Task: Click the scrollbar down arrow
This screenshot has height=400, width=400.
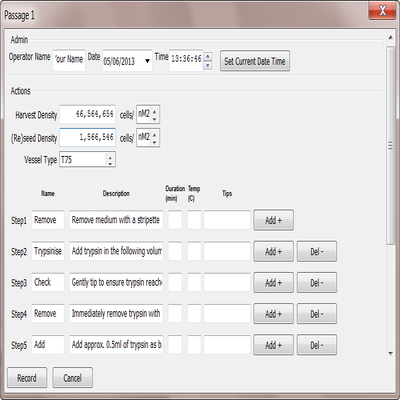Action: [x=391, y=354]
